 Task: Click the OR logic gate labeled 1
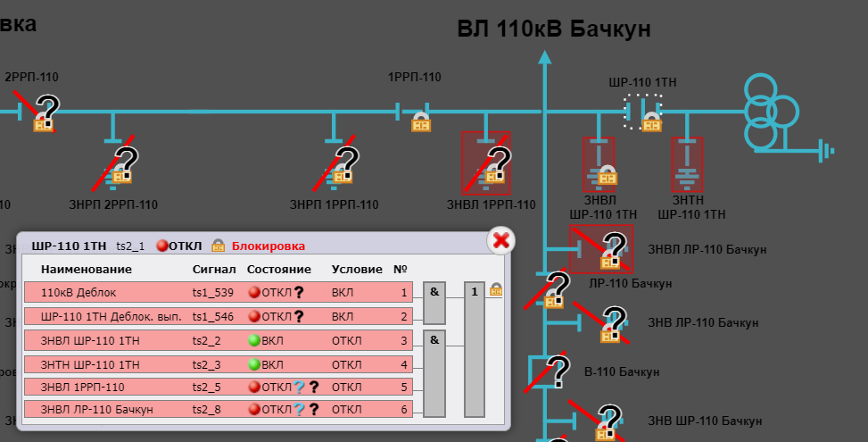click(475, 348)
